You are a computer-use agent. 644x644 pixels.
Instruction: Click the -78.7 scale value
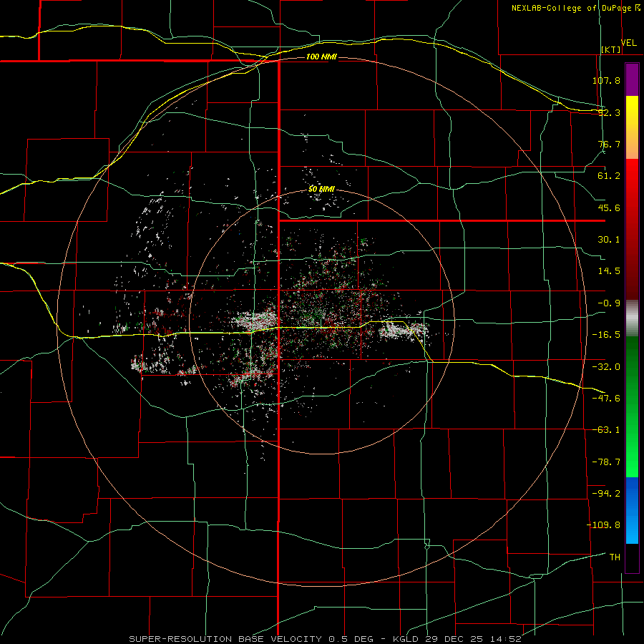click(x=606, y=462)
